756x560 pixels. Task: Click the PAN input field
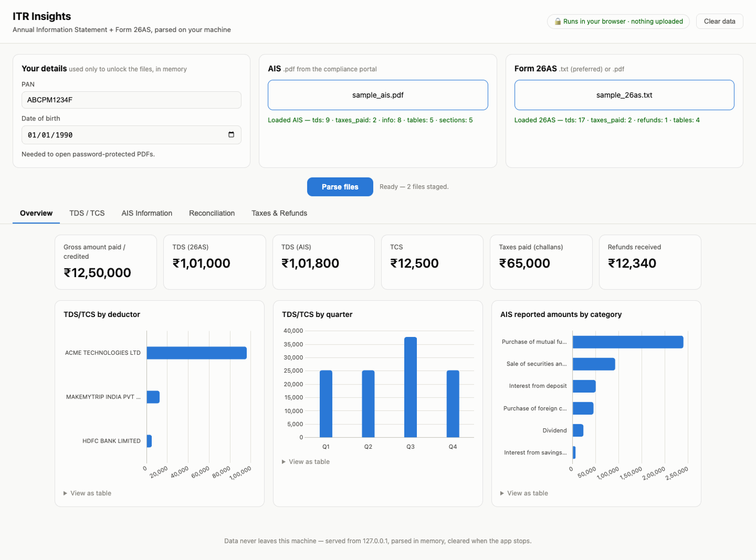131,100
